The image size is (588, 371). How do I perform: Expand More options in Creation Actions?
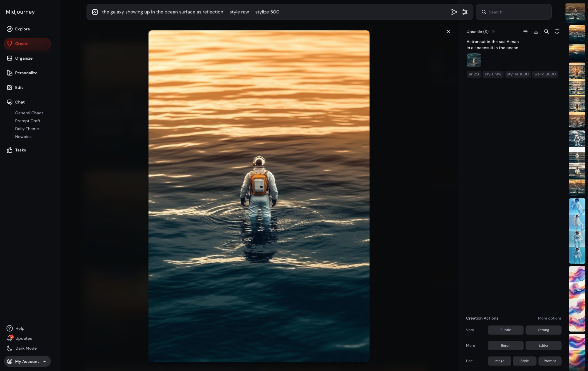point(549,318)
